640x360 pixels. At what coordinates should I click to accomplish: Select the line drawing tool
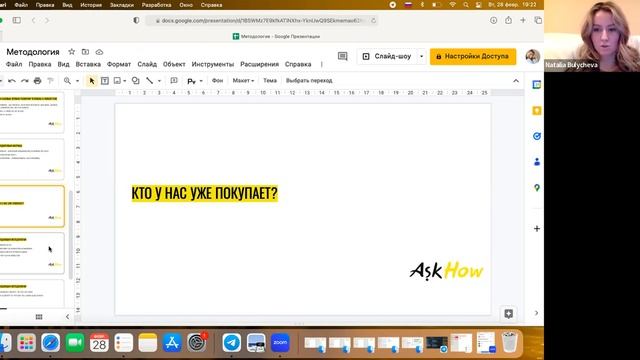click(150, 81)
